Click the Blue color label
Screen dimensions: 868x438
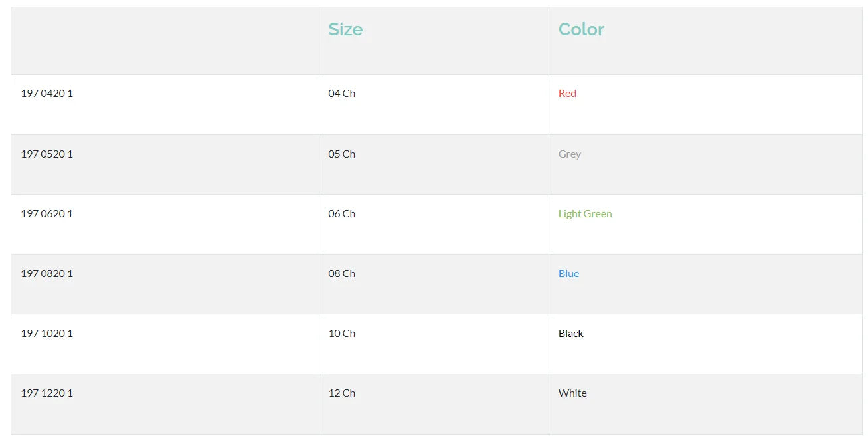tap(568, 274)
